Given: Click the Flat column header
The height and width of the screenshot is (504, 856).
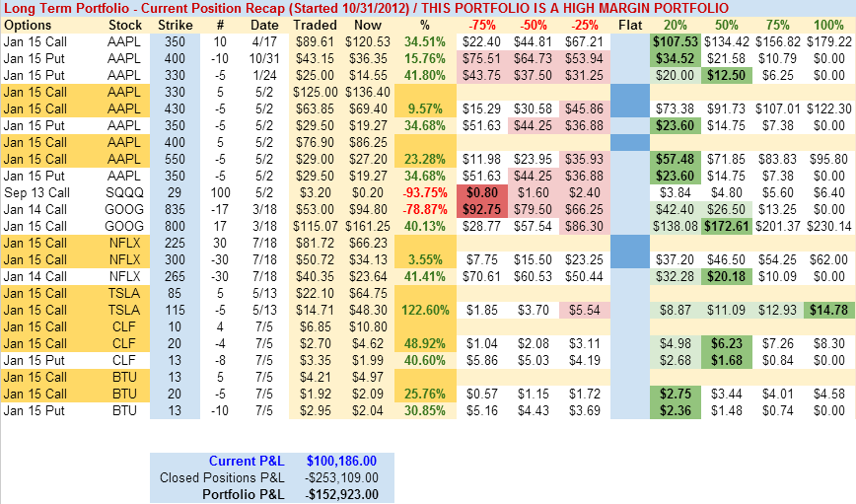Looking at the screenshot, I should point(629,24).
